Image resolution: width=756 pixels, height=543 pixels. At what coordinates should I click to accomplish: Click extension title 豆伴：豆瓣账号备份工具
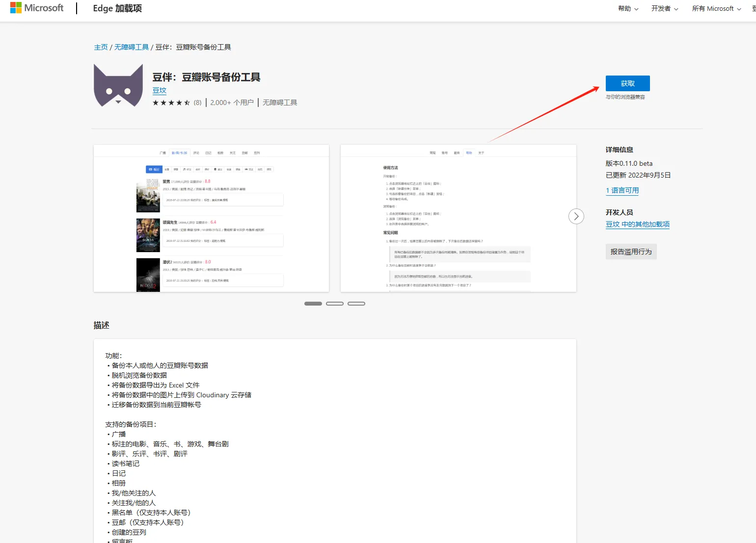[206, 77]
